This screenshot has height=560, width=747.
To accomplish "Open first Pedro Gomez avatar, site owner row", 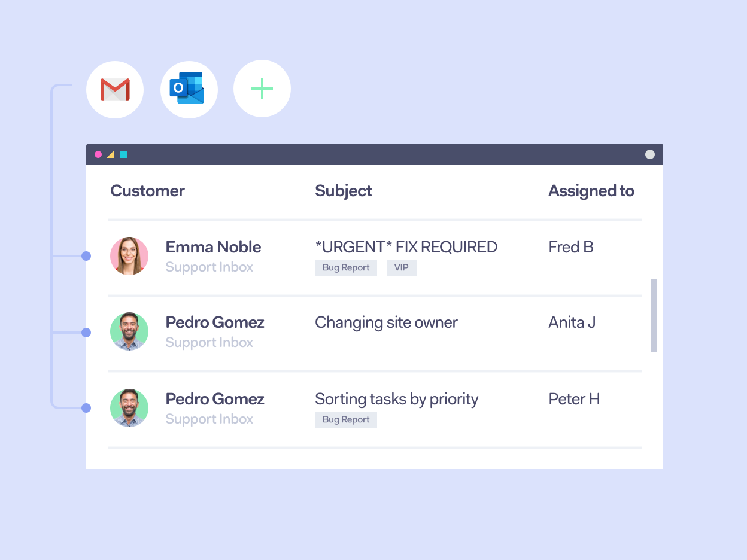I will click(x=129, y=331).
